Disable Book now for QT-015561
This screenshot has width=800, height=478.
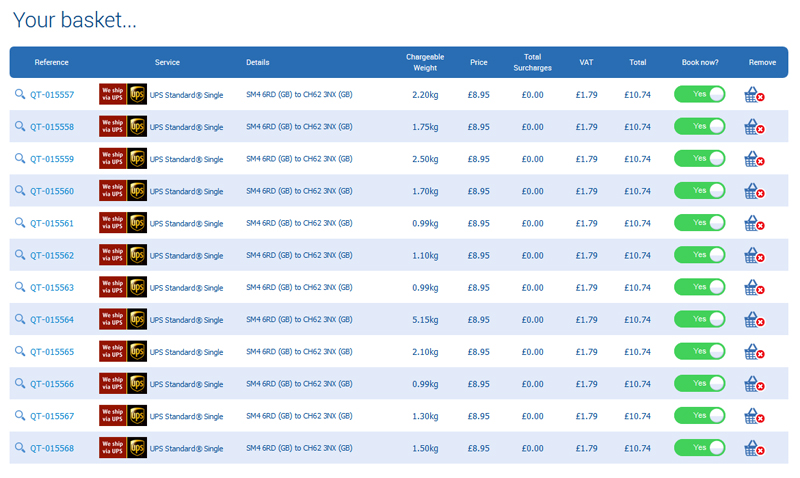click(699, 223)
